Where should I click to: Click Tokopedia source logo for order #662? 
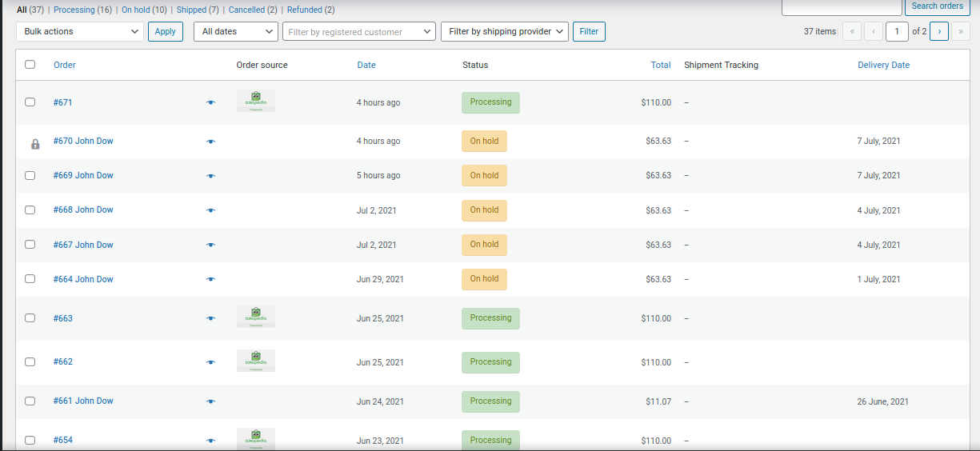tap(256, 361)
